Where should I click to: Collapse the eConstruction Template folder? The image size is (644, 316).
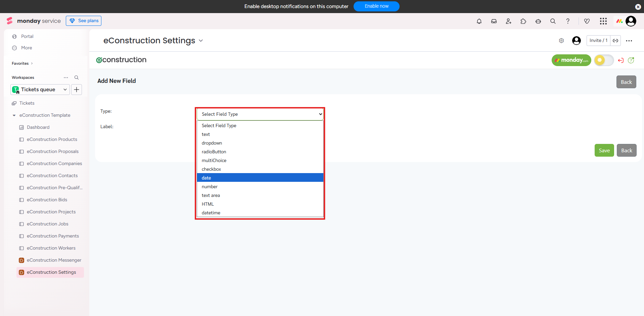tap(14, 115)
